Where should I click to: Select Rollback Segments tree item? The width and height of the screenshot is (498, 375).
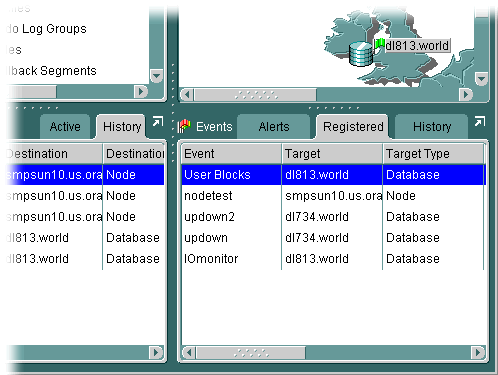coord(51,71)
